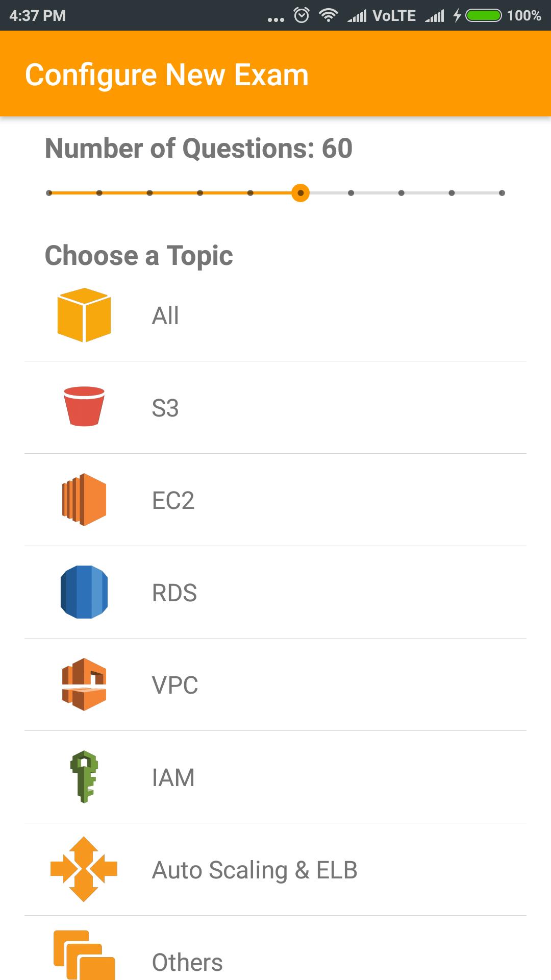
Task: Click the orange slider handle at 60
Action: click(x=300, y=193)
